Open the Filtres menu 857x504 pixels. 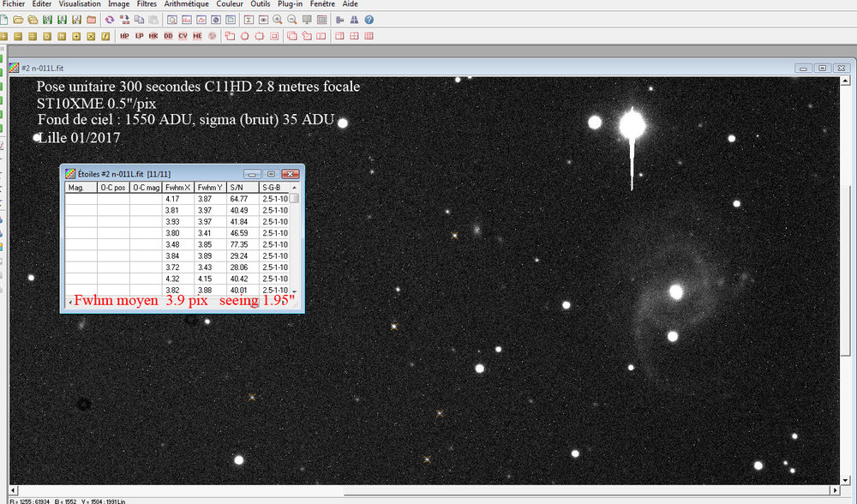click(x=147, y=3)
